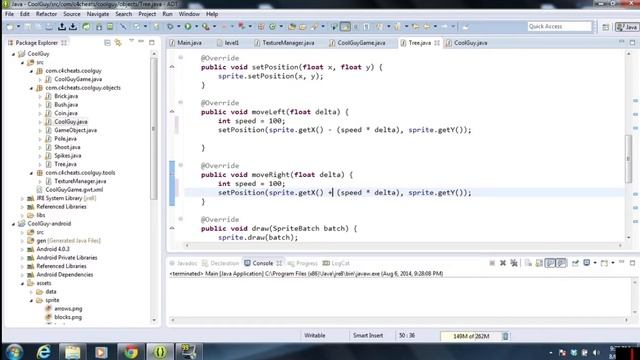Minimize the Package Explorer panel

point(141,42)
